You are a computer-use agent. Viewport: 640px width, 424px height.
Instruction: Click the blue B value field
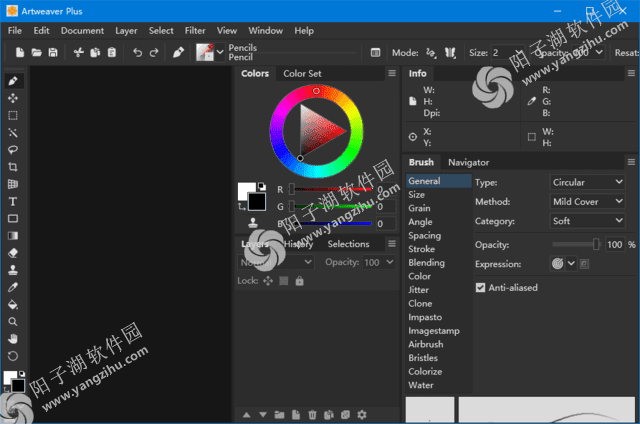click(x=385, y=224)
